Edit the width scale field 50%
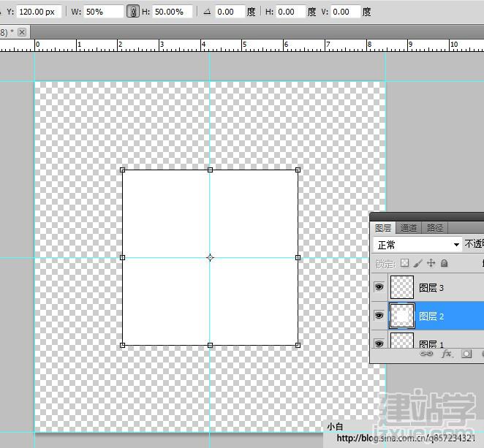 click(x=103, y=12)
